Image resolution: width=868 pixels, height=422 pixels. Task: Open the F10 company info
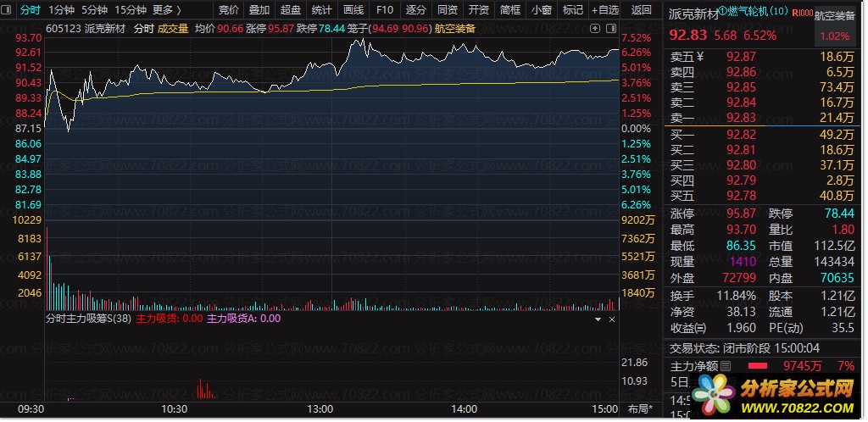point(384,10)
